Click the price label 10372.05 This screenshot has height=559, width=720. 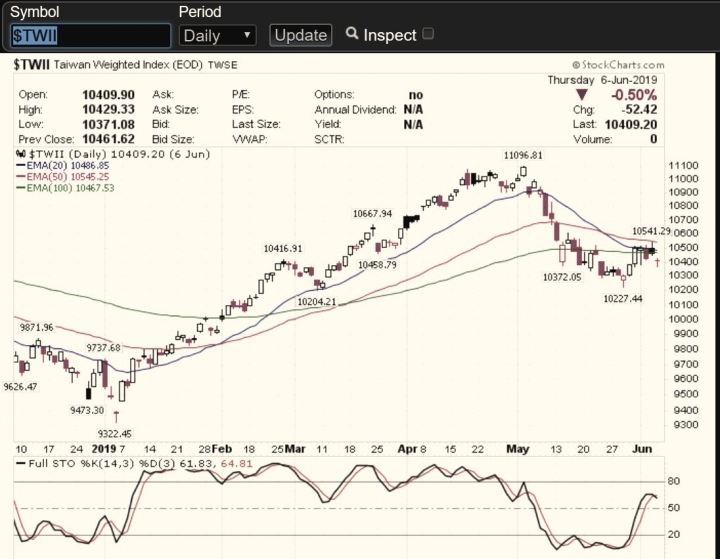[x=562, y=277]
